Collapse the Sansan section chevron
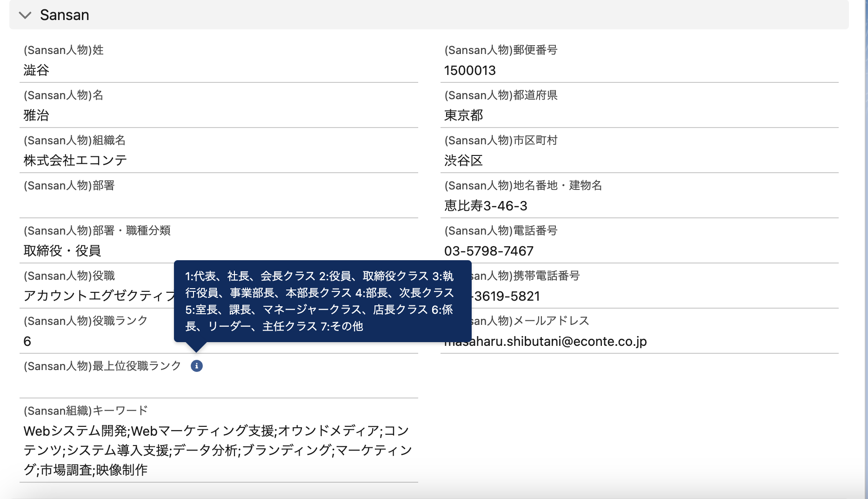Image resolution: width=868 pixels, height=499 pixels. click(x=25, y=15)
